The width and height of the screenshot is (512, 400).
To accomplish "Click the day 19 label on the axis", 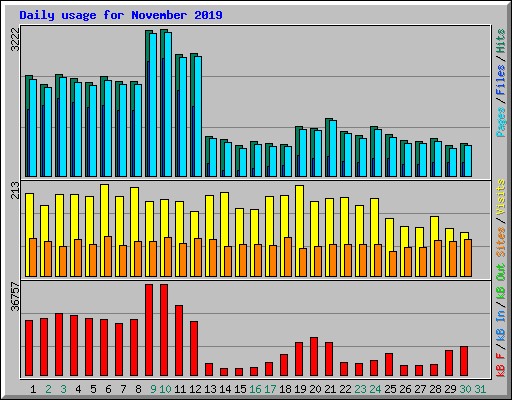I will [x=300, y=389].
